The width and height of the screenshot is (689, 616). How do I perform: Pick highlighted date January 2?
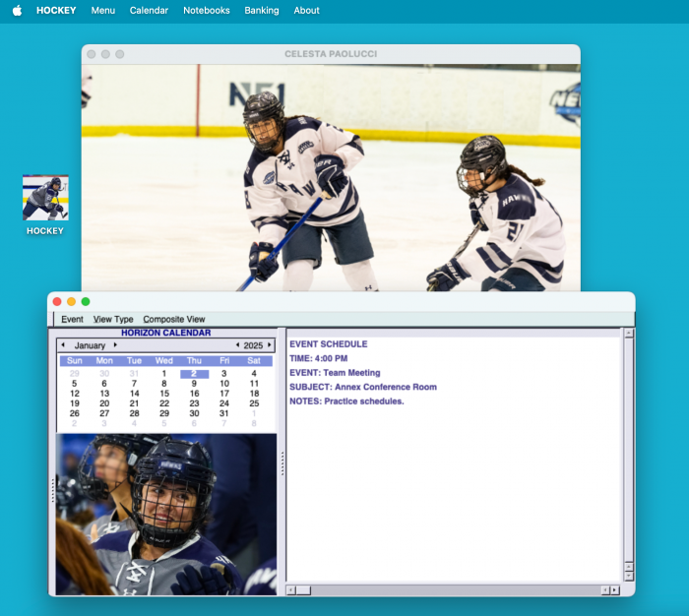pos(194,374)
